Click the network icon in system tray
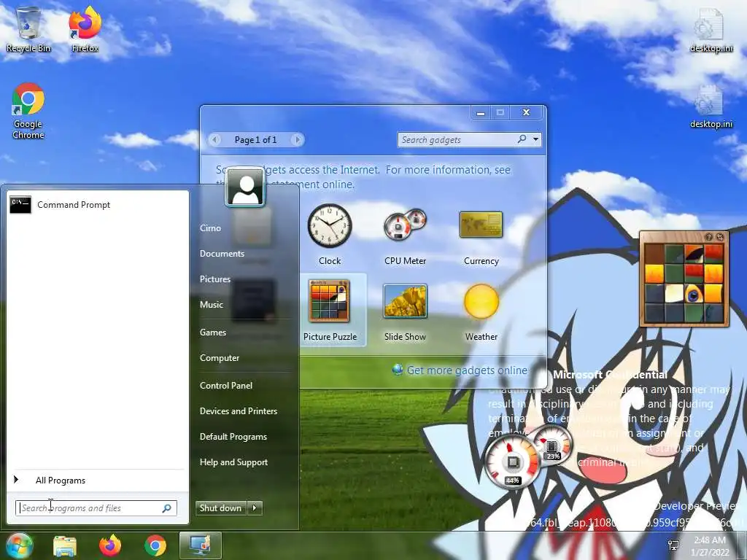The image size is (747, 560). click(673, 545)
